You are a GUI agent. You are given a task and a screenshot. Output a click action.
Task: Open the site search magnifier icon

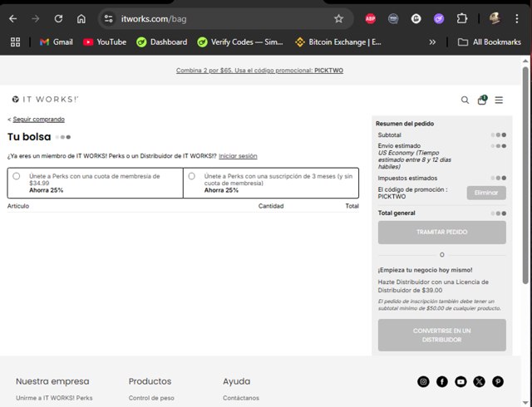point(465,100)
